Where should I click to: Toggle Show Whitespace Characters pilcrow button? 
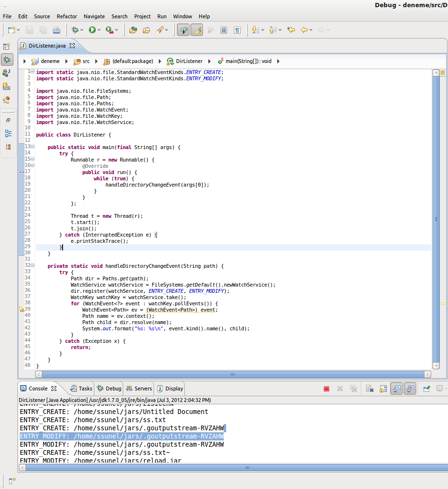(237, 30)
